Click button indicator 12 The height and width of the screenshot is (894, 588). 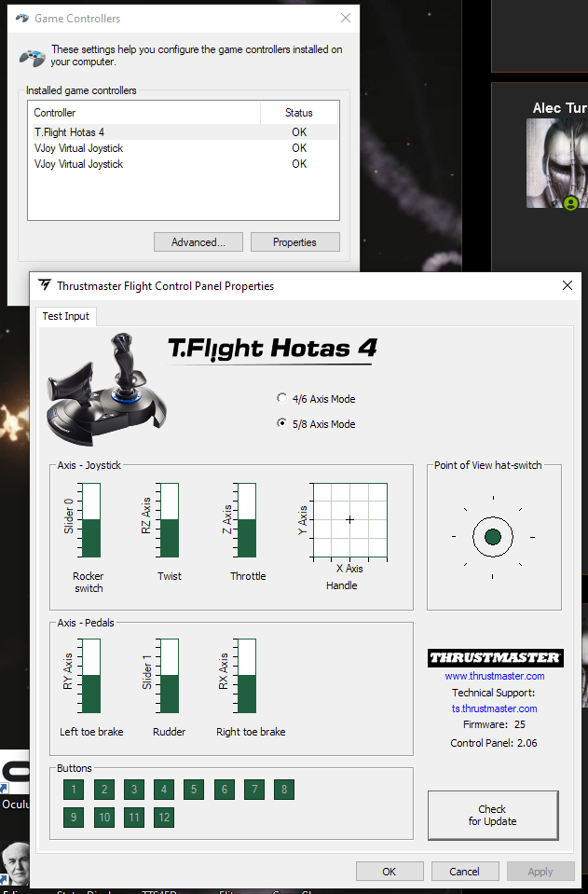click(163, 817)
